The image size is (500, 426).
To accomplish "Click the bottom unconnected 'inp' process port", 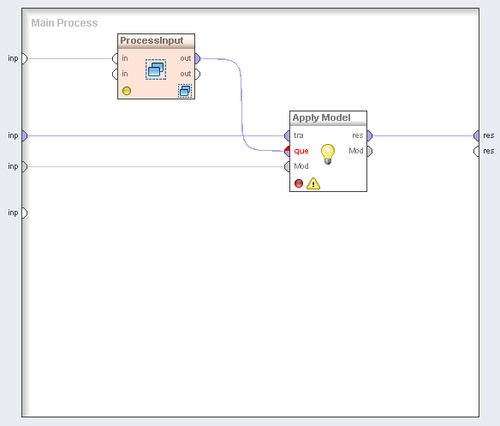I will pos(25,213).
